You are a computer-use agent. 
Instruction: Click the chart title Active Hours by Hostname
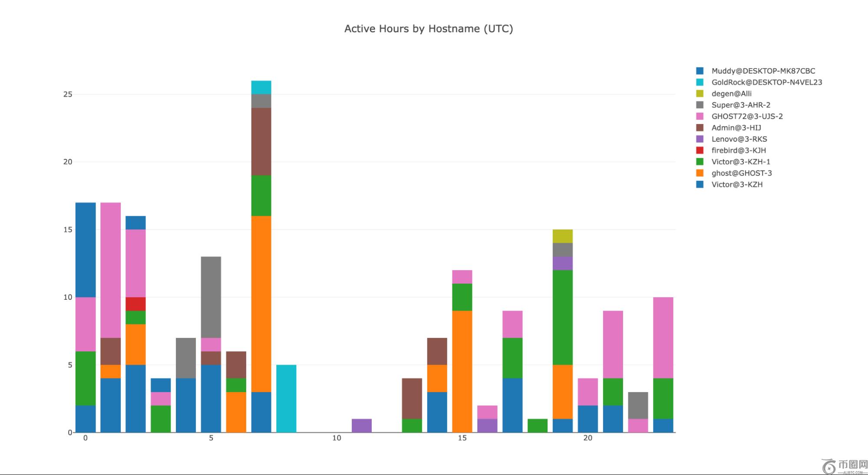point(429,29)
